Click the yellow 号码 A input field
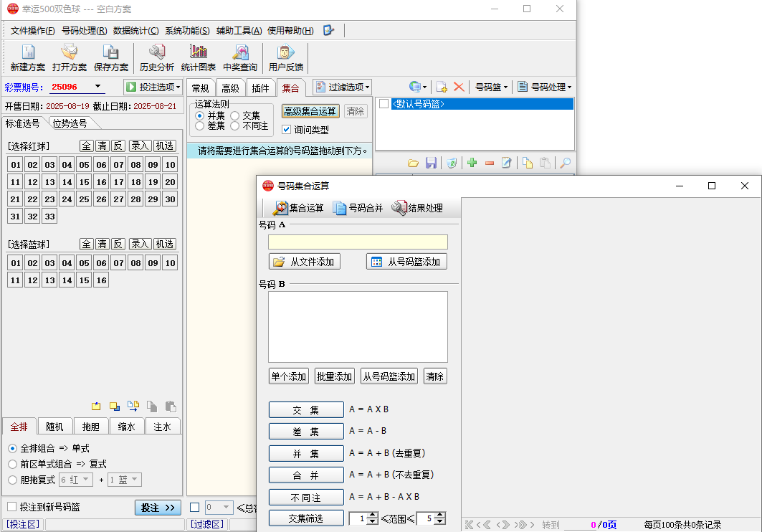This screenshot has width=762, height=532. tap(358, 242)
